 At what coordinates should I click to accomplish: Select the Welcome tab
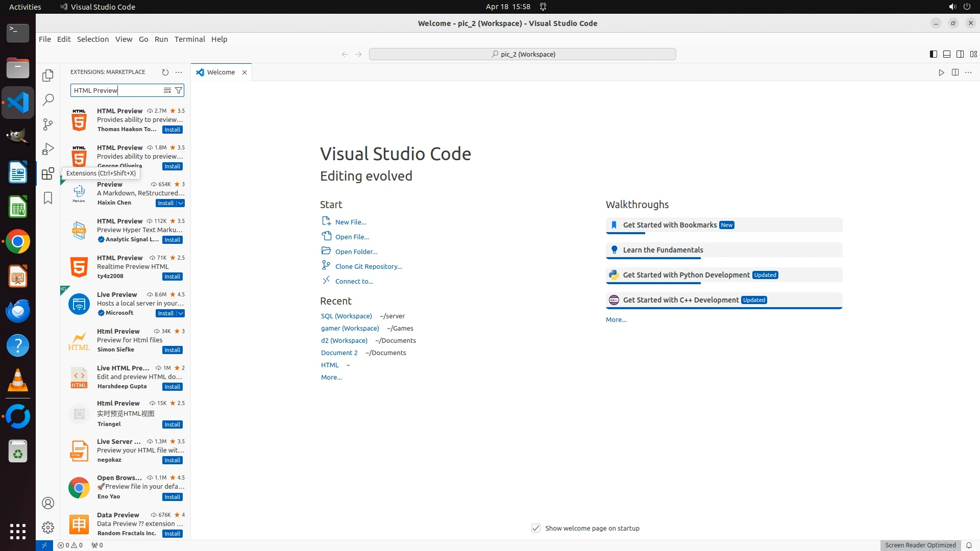[x=220, y=72]
